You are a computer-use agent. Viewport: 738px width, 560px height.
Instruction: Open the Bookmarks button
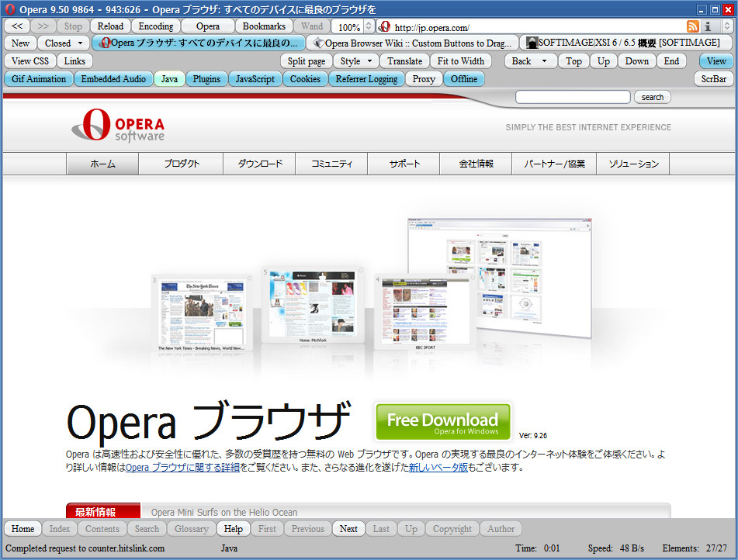click(x=264, y=26)
